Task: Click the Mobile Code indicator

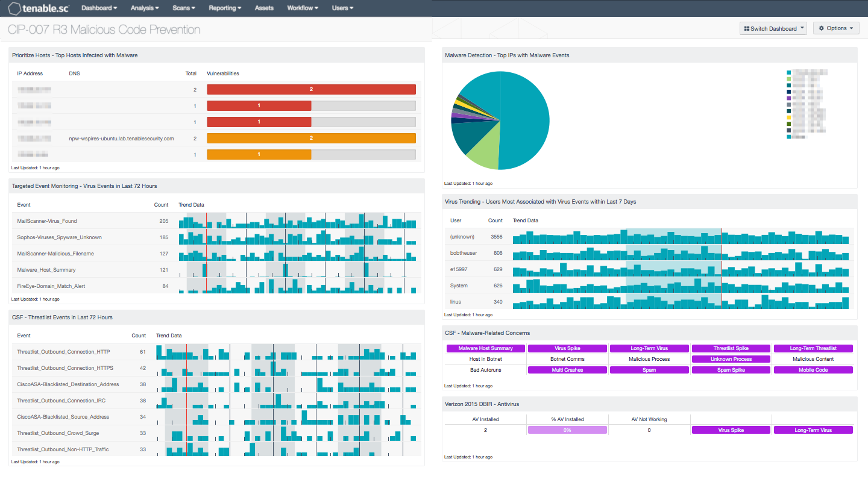Action: pyautogui.click(x=813, y=370)
